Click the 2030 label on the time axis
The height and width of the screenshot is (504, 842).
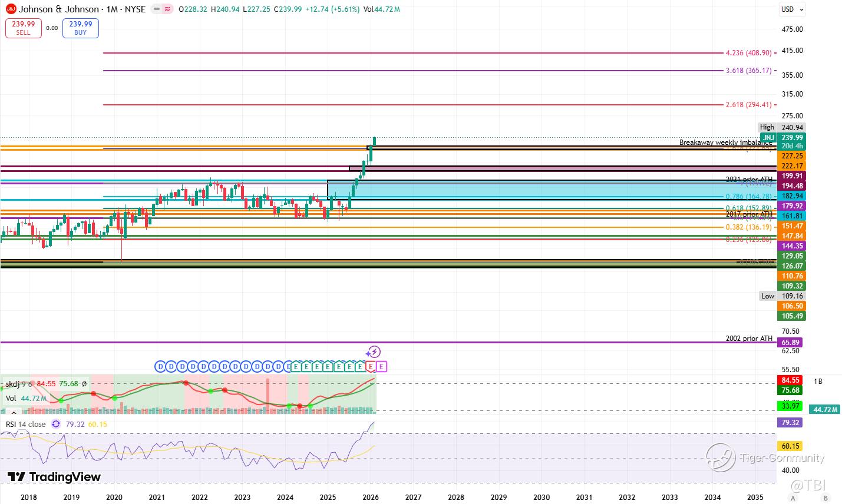541,498
